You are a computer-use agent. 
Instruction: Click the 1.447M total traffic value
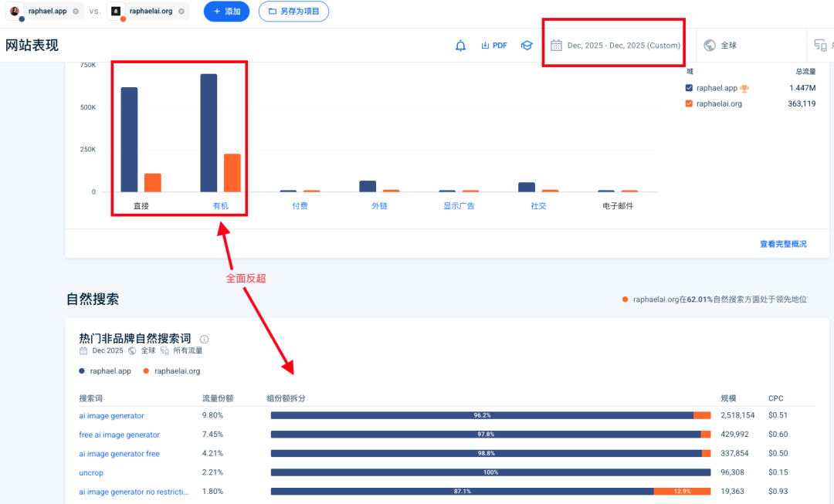802,88
